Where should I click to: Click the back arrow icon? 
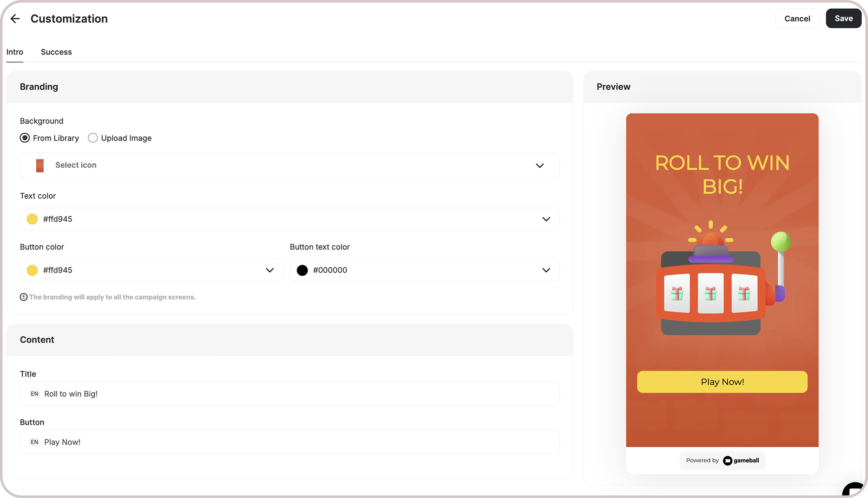pos(15,19)
